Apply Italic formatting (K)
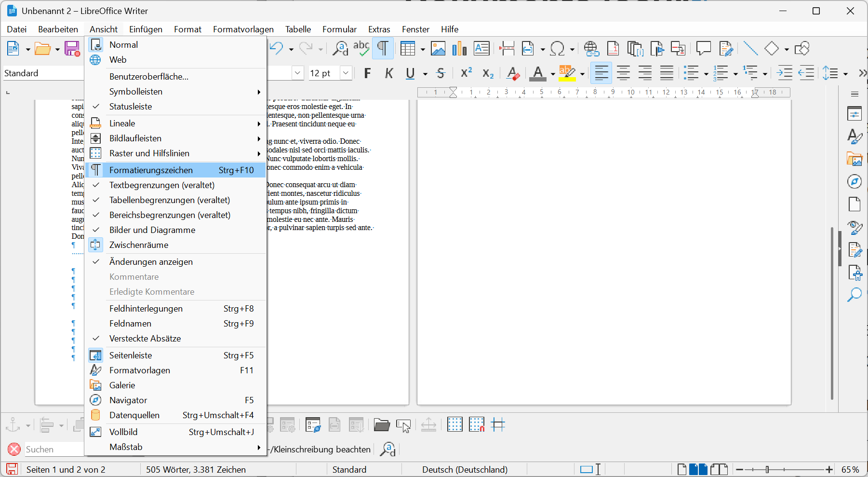The image size is (868, 477). pyautogui.click(x=389, y=73)
